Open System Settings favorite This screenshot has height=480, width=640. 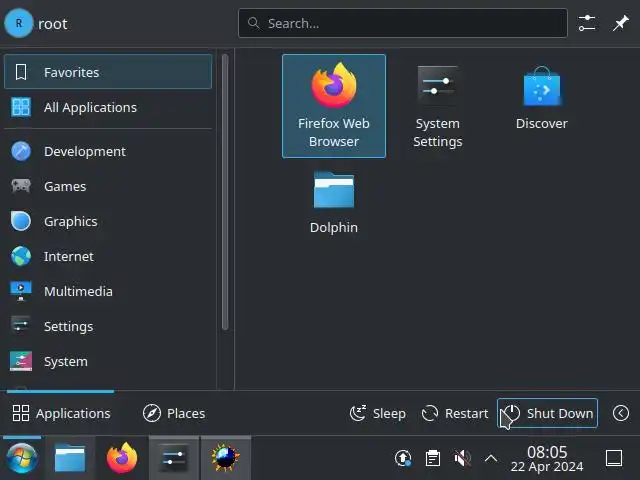438,106
